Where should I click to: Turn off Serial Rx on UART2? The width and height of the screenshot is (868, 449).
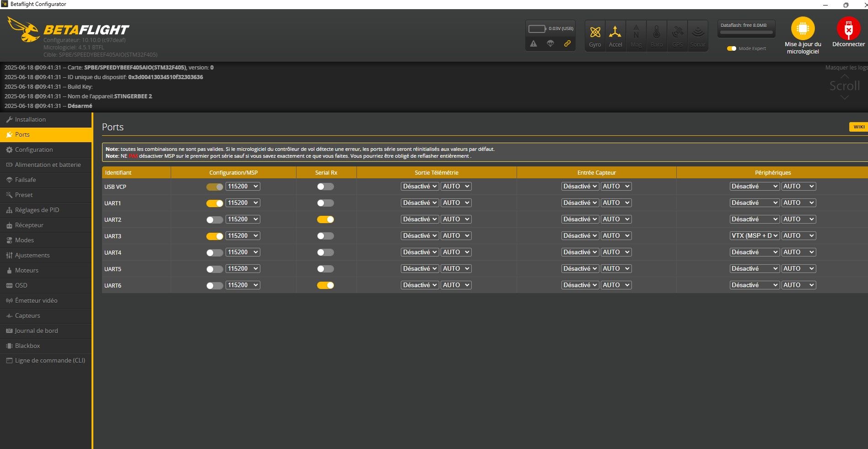click(x=325, y=219)
